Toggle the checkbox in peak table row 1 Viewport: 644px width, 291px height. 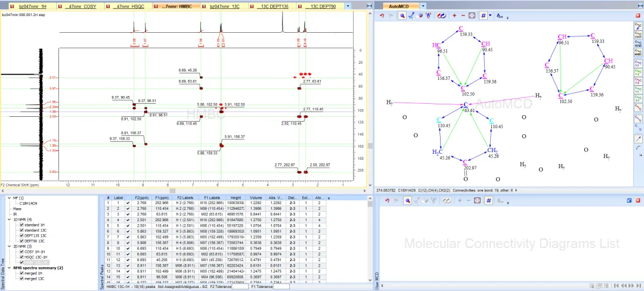click(128, 203)
